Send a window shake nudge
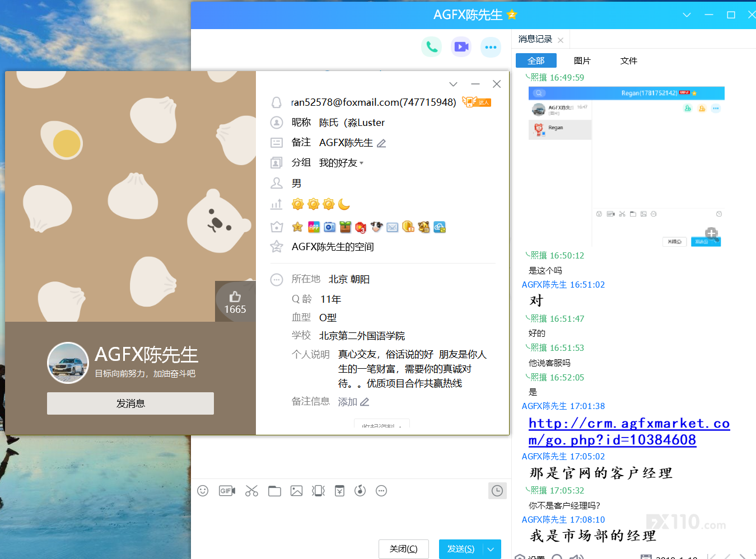 [x=319, y=491]
